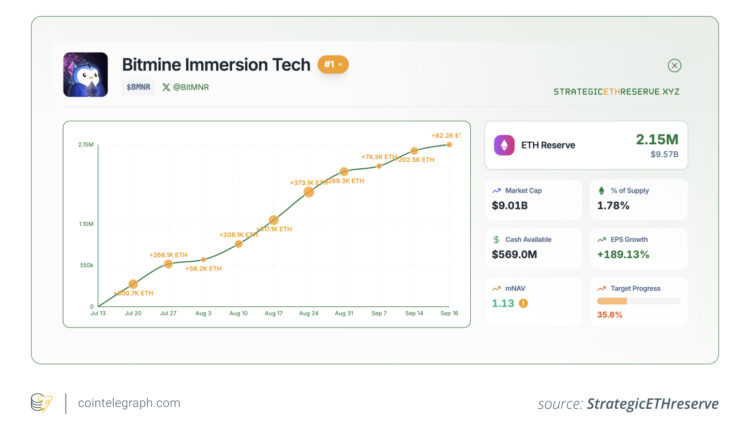Screen dimensions: 750x430
Task: Open the STRATEGICETHRESERVE.XYZ link
Action: point(617,91)
